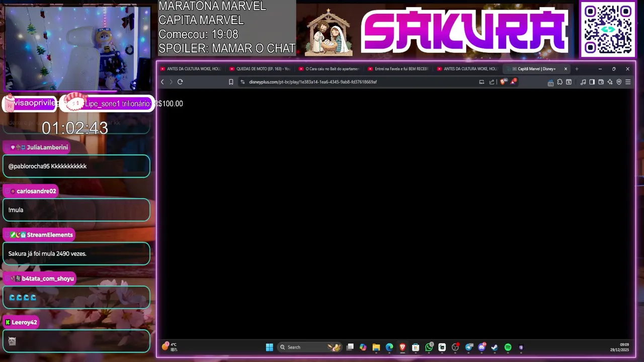The height and width of the screenshot is (362, 644).
Task: Open the browser hamburger menu
Action: pos(628,82)
